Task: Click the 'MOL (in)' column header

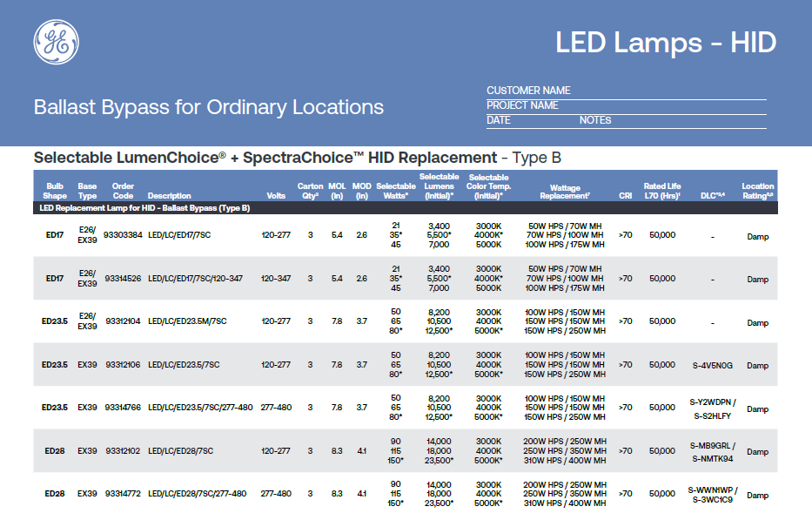Action: click(337, 191)
